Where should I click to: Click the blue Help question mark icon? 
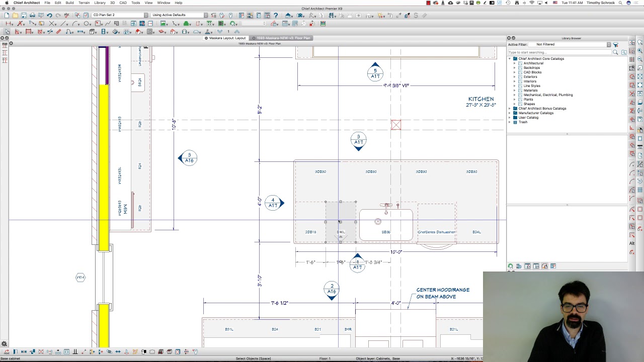(x=275, y=15)
